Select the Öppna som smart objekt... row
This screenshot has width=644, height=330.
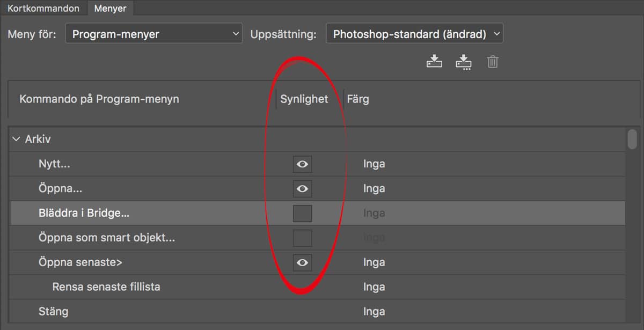tap(317, 238)
